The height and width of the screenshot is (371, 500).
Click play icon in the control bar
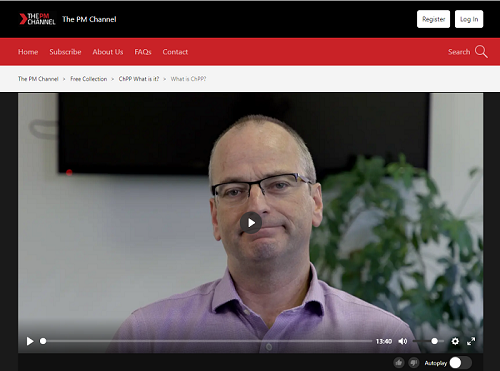point(30,341)
